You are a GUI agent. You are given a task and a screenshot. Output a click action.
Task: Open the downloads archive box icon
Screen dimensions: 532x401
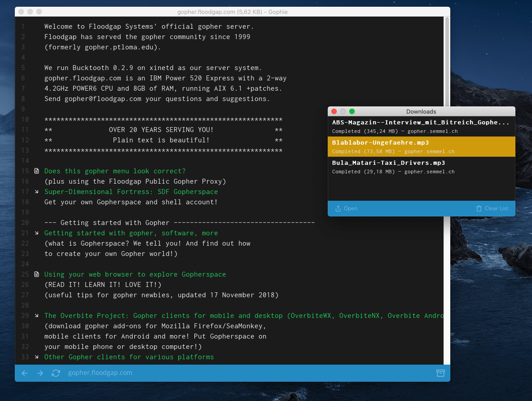440,373
